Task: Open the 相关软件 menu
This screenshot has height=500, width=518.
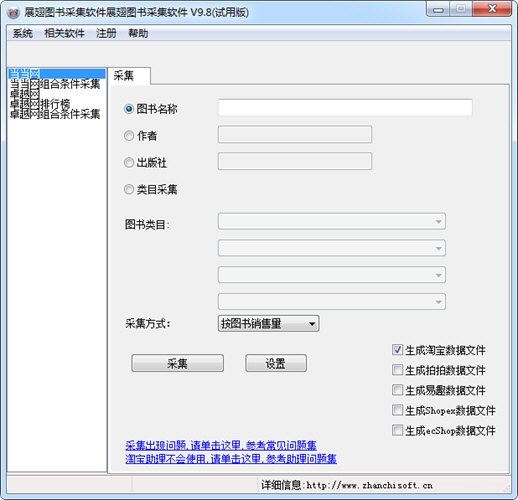Action: 64,33
